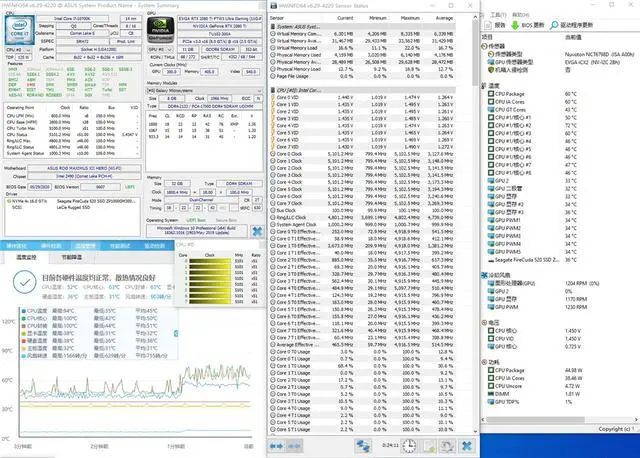Toggle the 硬盘温度 legend checkbox
This screenshot has width=640, height=458.
point(24,341)
